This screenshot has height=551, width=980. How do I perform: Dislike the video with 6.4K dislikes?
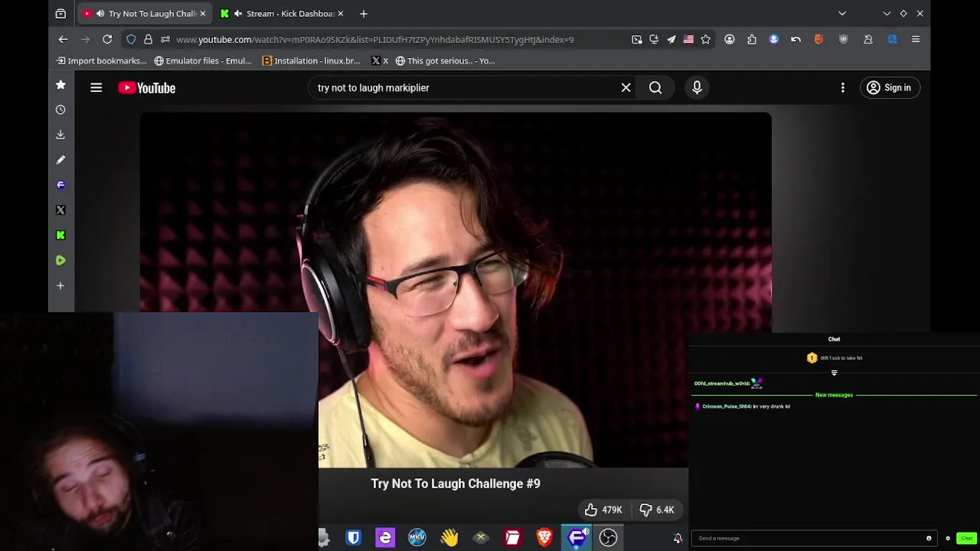click(x=658, y=510)
